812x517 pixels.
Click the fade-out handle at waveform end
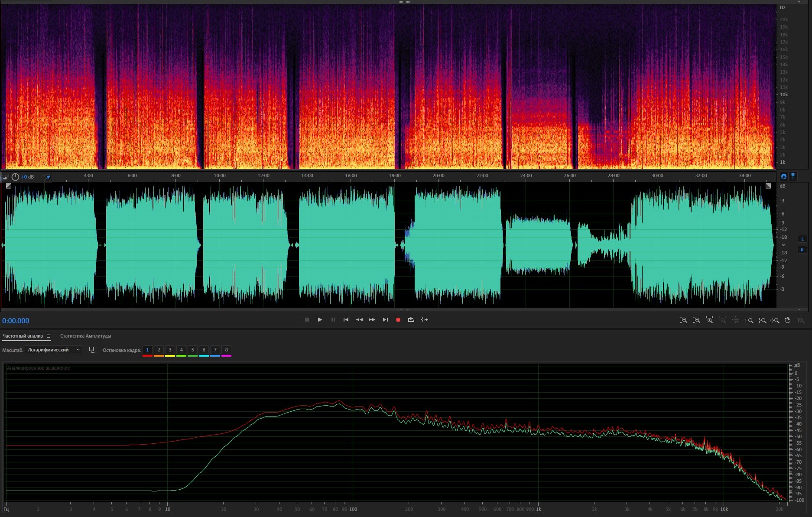point(768,186)
